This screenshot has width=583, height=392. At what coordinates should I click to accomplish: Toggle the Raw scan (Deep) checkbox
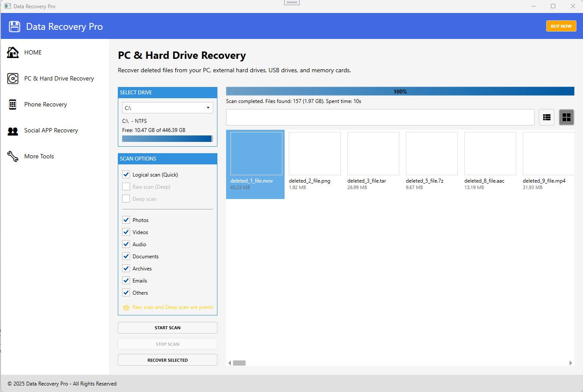click(126, 186)
